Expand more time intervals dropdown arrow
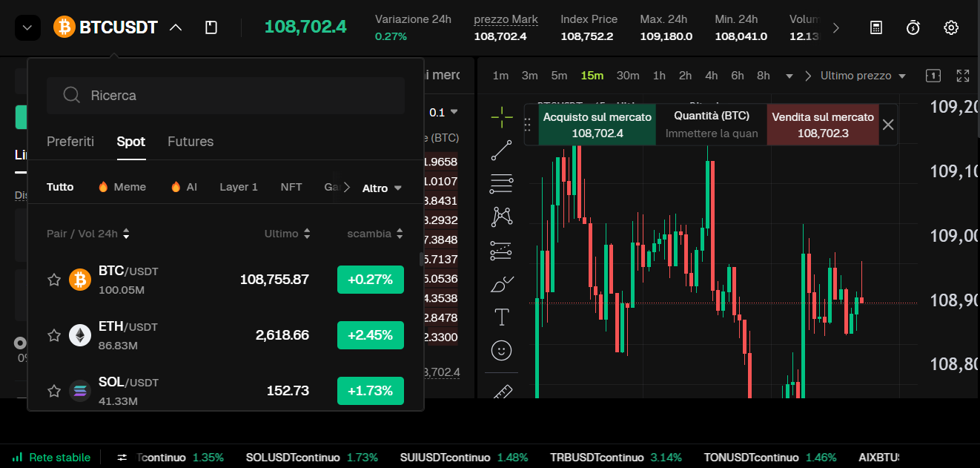Viewport: 980px width, 468px height. tap(789, 76)
